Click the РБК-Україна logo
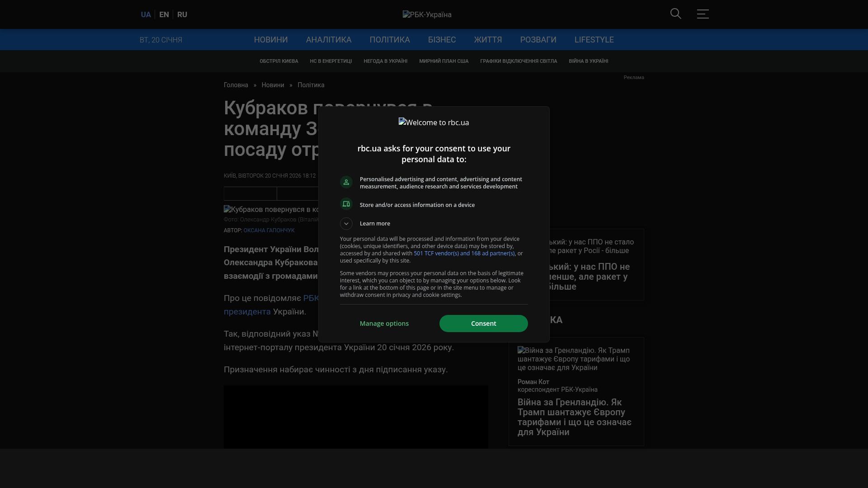This screenshot has width=868, height=488. [x=427, y=14]
